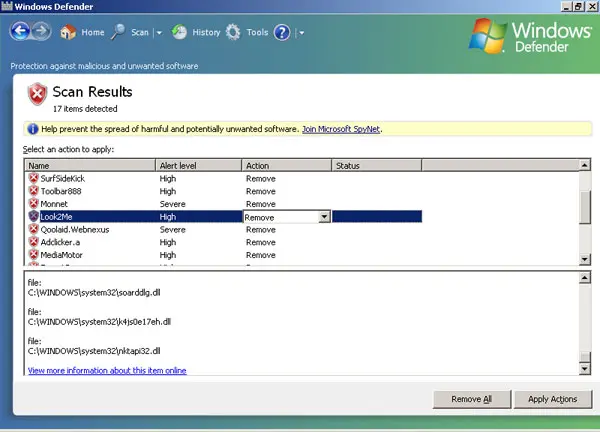Restore the Windows Defender window size

(579, 6)
